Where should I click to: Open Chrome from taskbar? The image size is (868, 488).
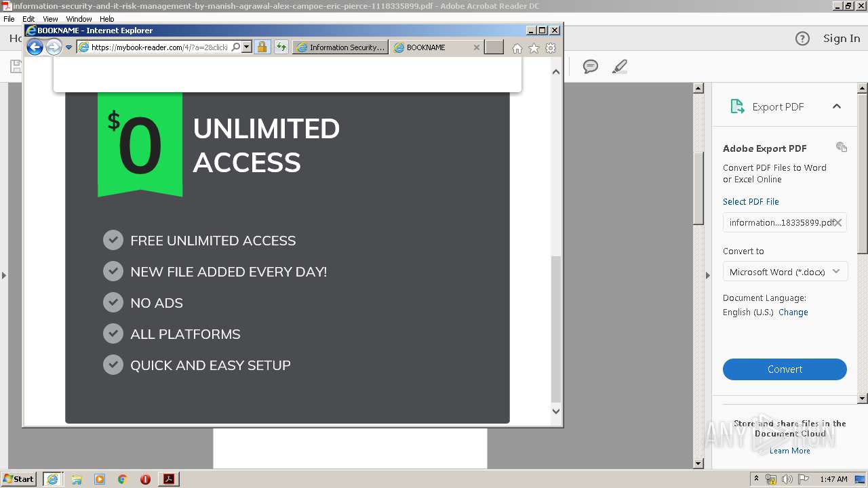[x=123, y=479]
